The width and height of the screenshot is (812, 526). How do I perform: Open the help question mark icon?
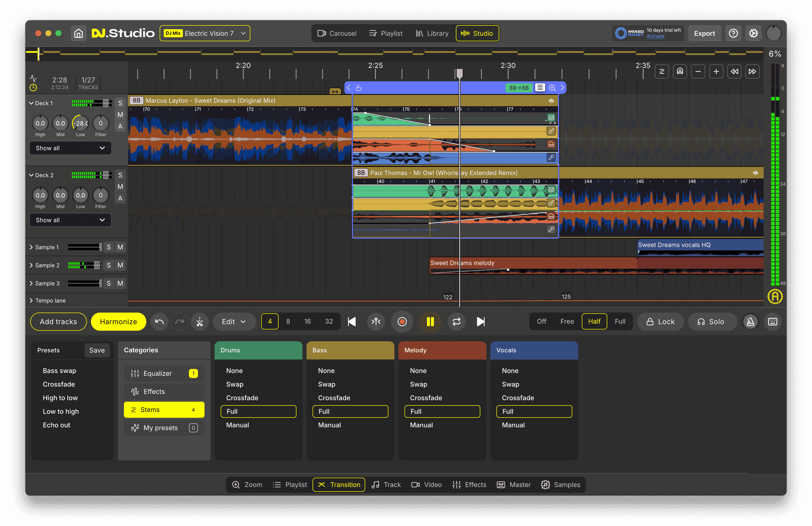pyautogui.click(x=733, y=33)
